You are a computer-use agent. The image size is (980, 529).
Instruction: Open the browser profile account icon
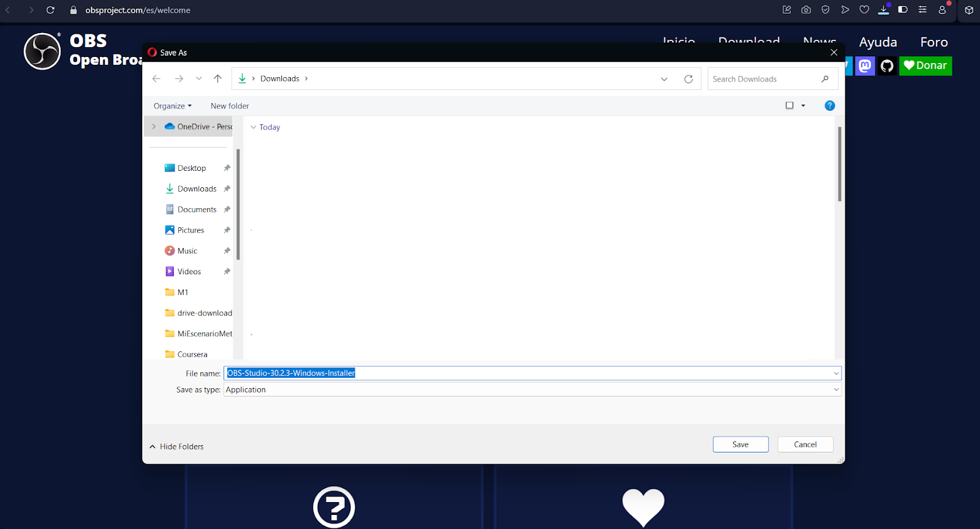[942, 10]
